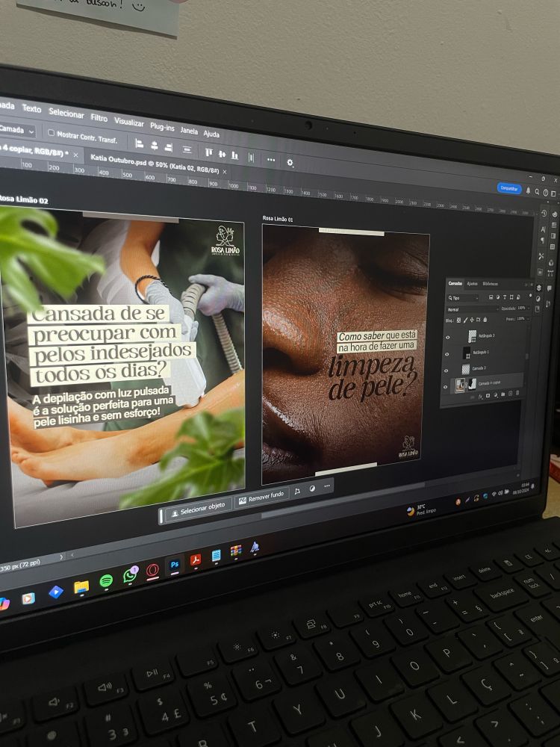Toggle lock position icon
This screenshot has width=560, height=747.
coord(472,320)
